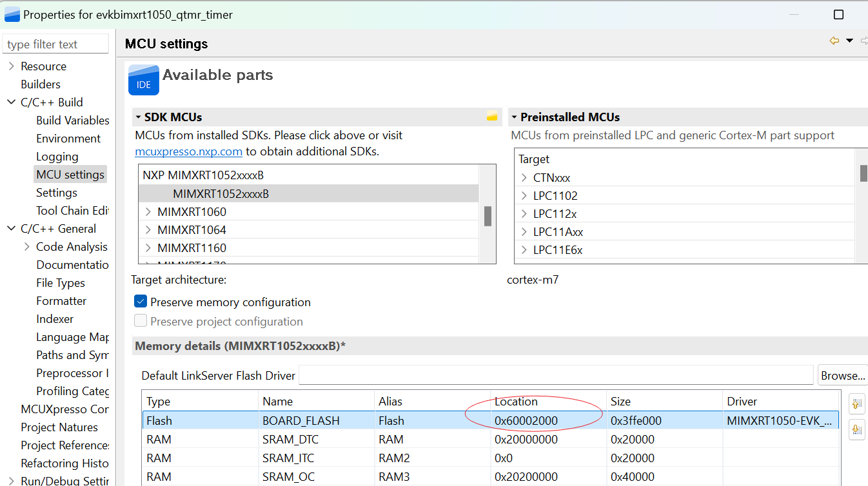This screenshot has width=868, height=486.
Task: Click the type filter text box
Action: coord(56,44)
